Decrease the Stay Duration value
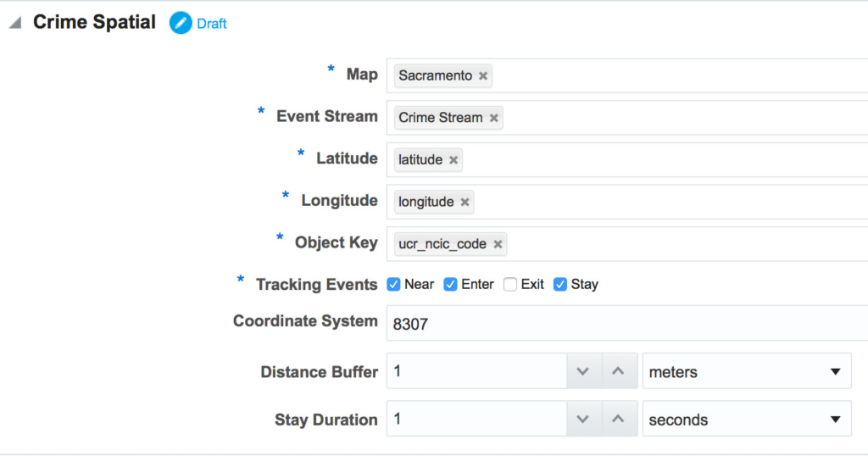 tap(583, 419)
